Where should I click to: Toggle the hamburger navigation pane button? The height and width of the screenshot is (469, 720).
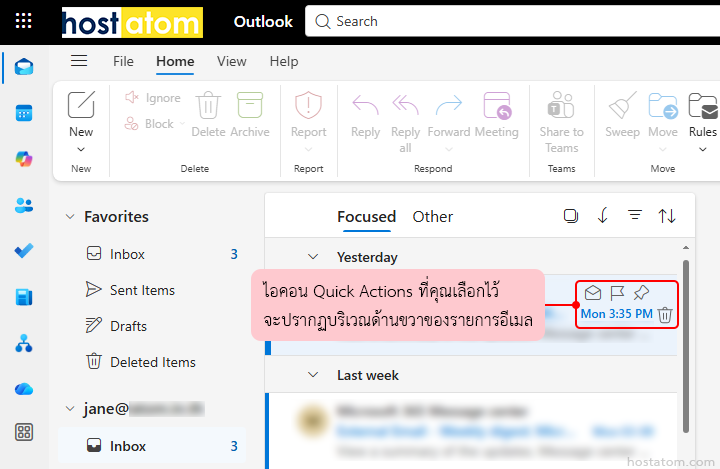click(x=79, y=61)
